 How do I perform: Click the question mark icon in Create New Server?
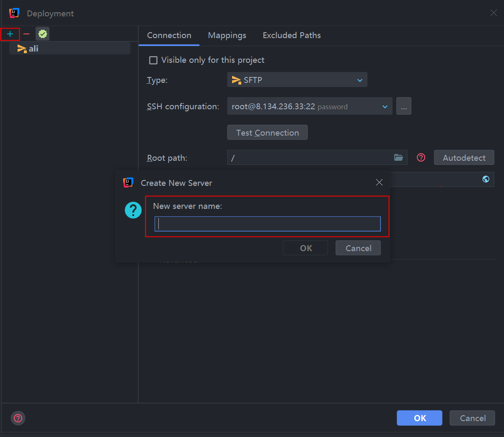[x=133, y=210]
